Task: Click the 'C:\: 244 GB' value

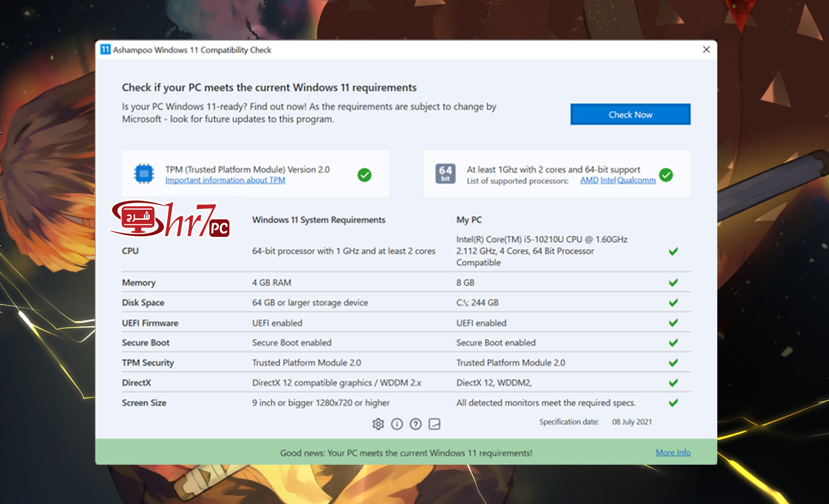Action: pyautogui.click(x=477, y=303)
